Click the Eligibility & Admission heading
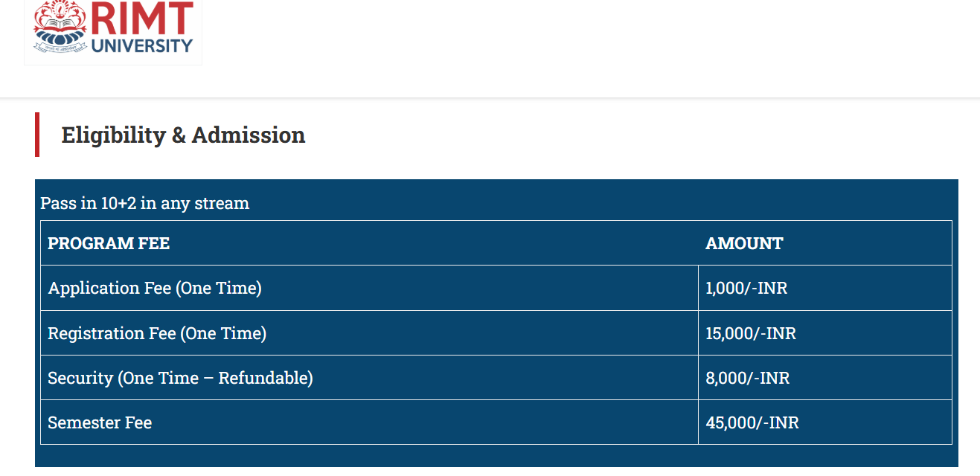Viewport: 980px width, 476px height. point(183,135)
